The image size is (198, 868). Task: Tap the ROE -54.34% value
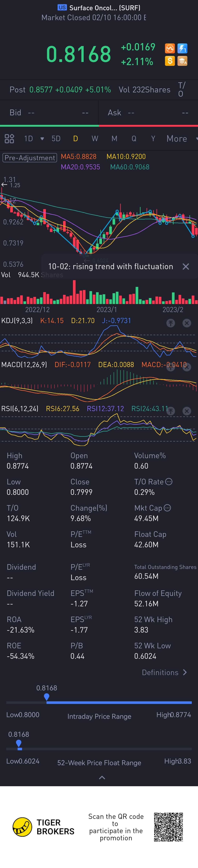pyautogui.click(x=21, y=656)
